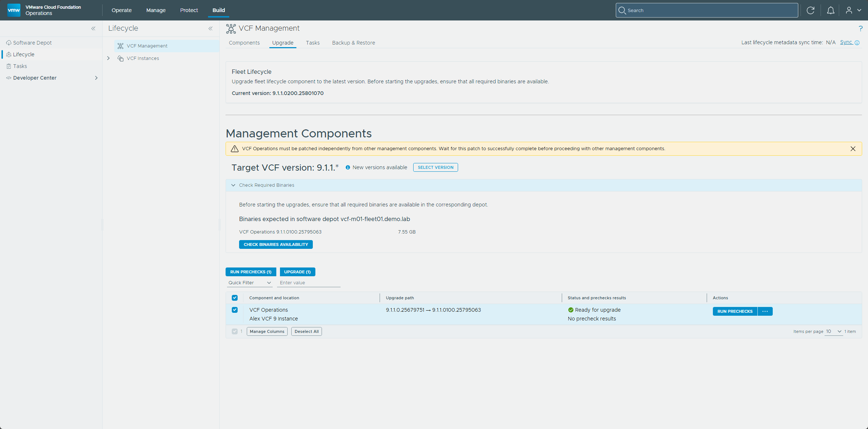Screen dimensions: 868x429
Task: Click the Sync info icon
Action: click(x=857, y=43)
